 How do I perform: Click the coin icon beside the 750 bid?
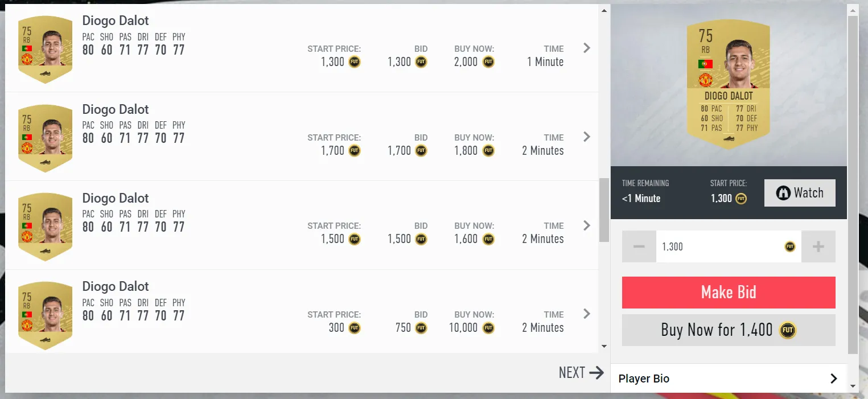pyautogui.click(x=420, y=328)
